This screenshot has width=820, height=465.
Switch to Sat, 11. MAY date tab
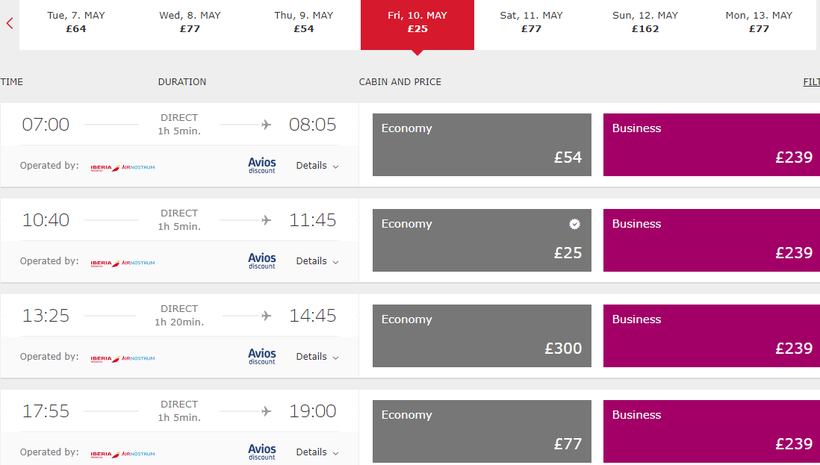pyautogui.click(x=531, y=22)
